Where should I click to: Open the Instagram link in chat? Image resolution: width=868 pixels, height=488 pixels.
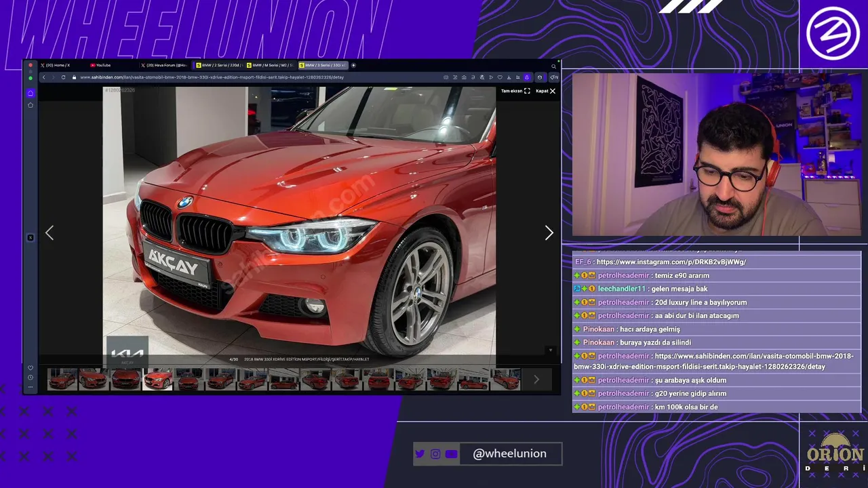pos(671,262)
